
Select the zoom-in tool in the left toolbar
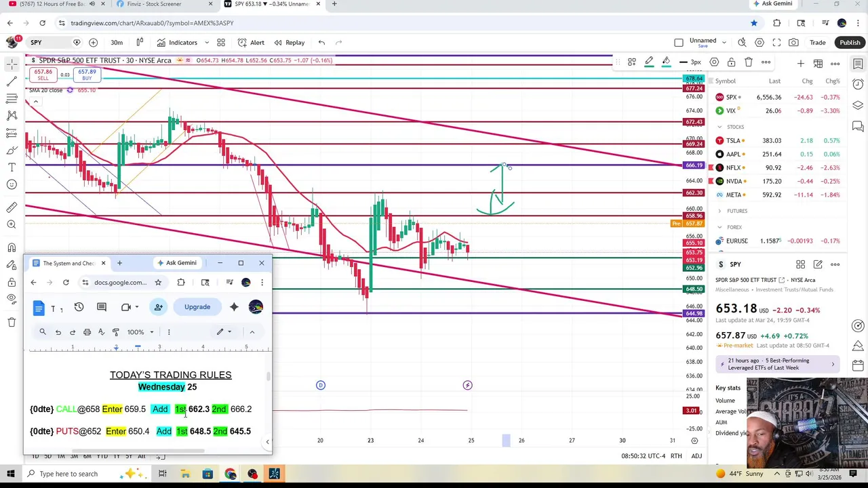tap(12, 224)
